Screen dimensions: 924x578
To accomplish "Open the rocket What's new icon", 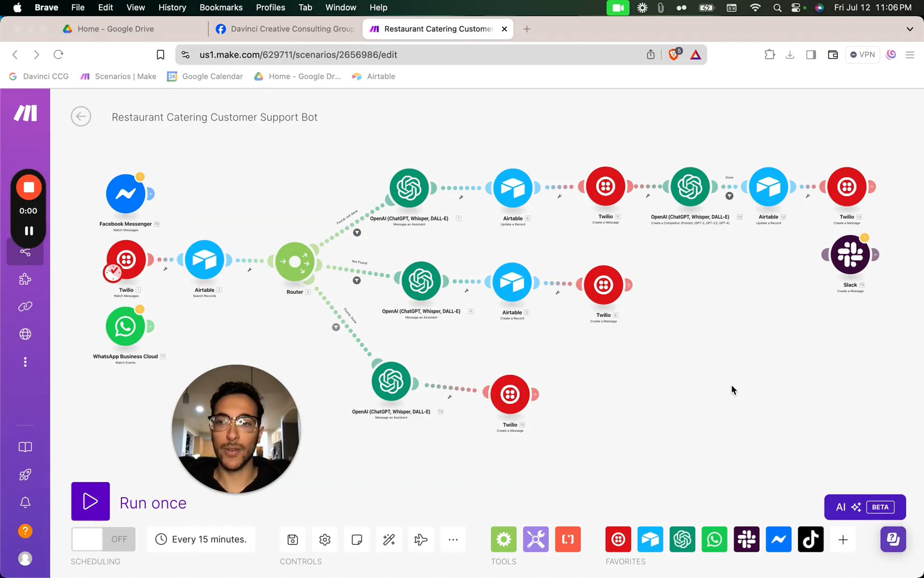I will 25,475.
